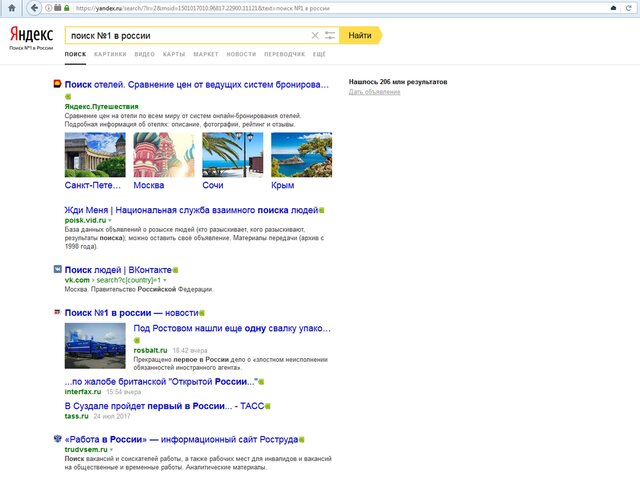Open advanced search settings icon

pyautogui.click(x=330, y=35)
